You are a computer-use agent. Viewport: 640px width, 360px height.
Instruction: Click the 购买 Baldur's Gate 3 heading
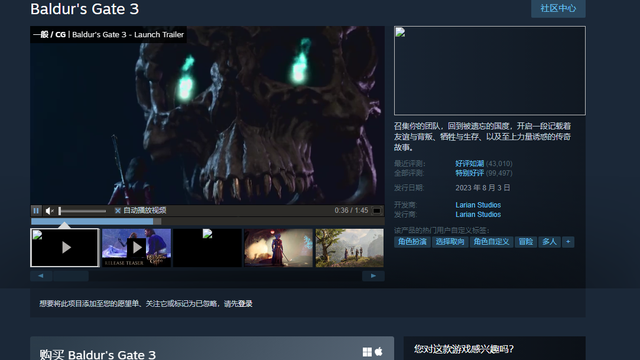(x=98, y=354)
